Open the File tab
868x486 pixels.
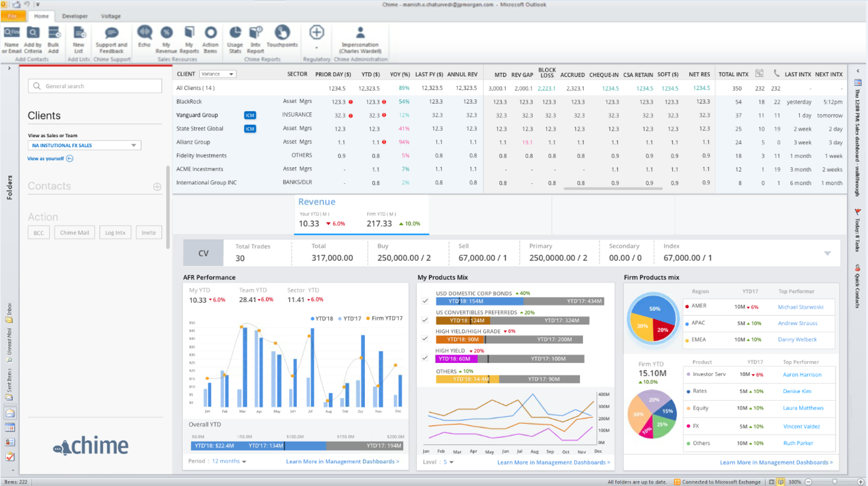(x=12, y=16)
